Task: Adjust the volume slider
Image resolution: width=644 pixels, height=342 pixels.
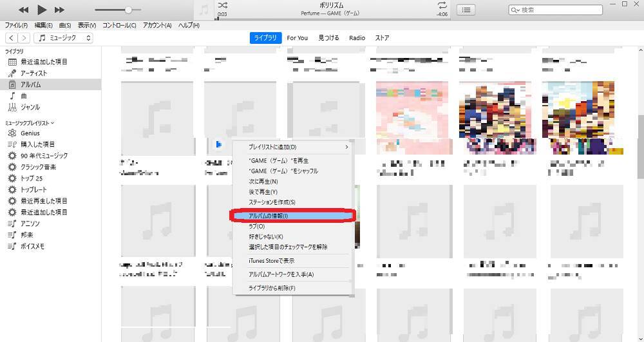Action: pyautogui.click(x=129, y=10)
